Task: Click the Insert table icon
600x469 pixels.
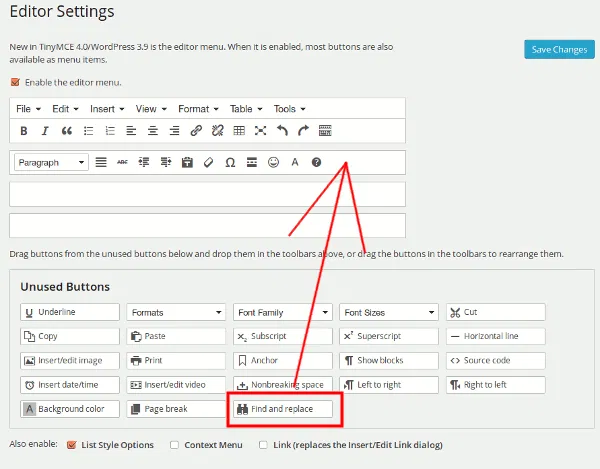Action: pyautogui.click(x=239, y=131)
